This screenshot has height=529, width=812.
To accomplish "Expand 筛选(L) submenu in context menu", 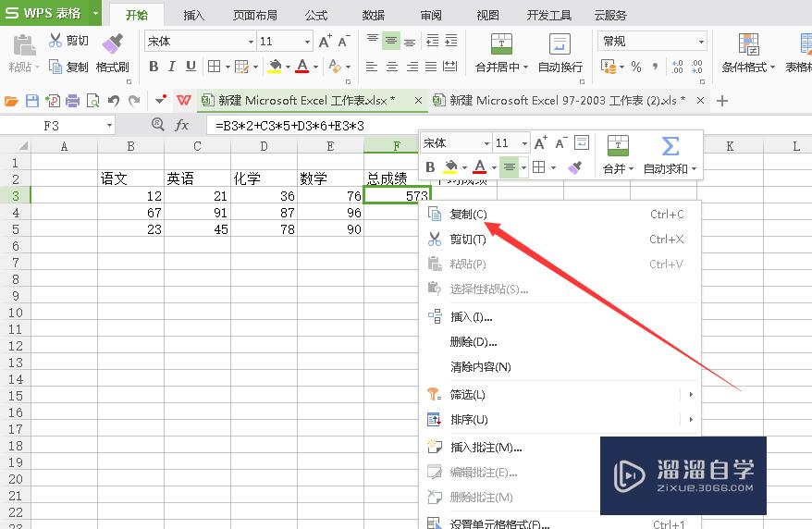I will (x=560, y=394).
